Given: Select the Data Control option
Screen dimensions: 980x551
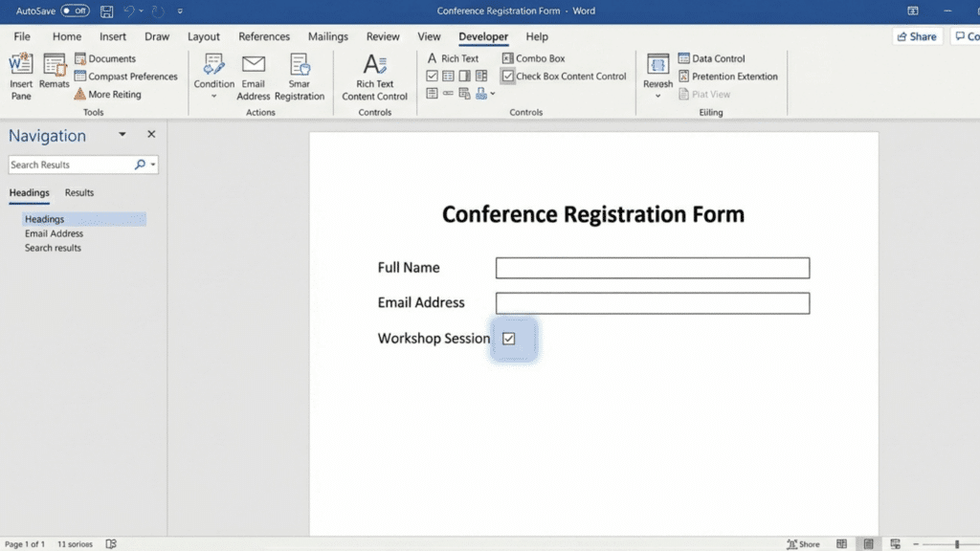Looking at the screenshot, I should pos(712,57).
